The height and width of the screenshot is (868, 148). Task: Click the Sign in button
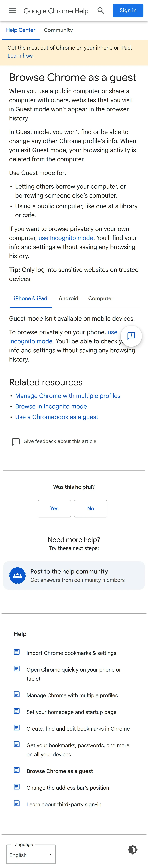pos(128,10)
